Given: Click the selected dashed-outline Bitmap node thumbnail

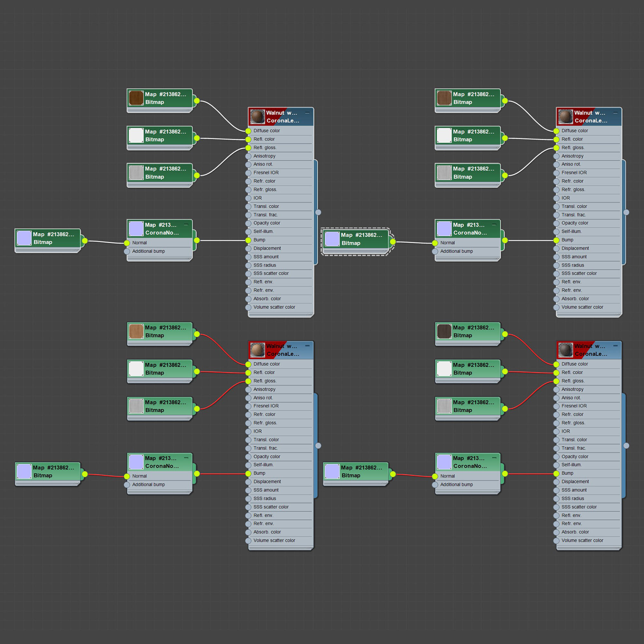Looking at the screenshot, I should coord(332,239).
